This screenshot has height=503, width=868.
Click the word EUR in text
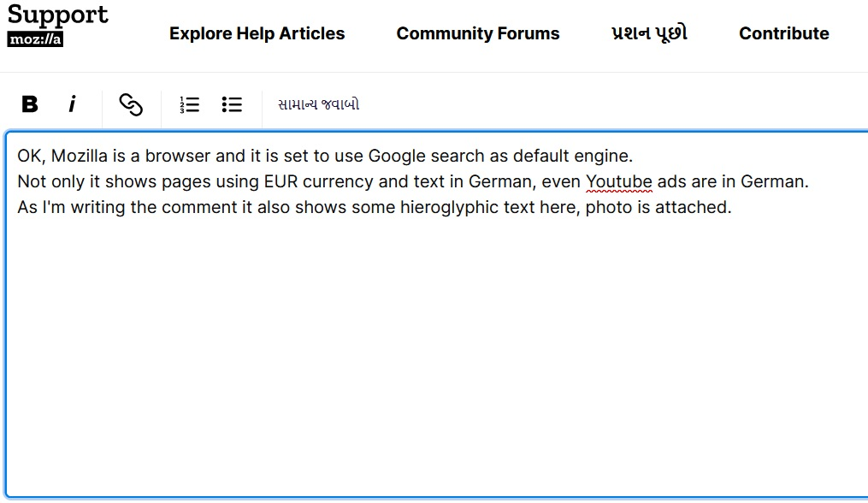tap(280, 181)
